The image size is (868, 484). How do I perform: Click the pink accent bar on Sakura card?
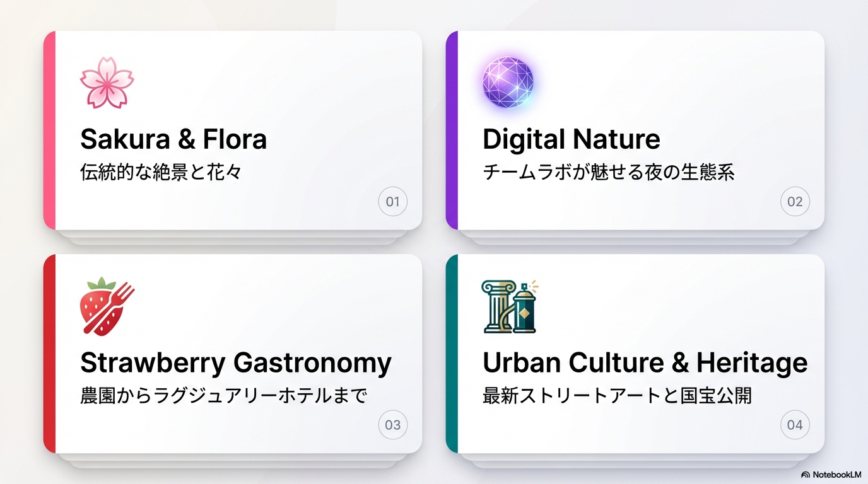point(50,130)
